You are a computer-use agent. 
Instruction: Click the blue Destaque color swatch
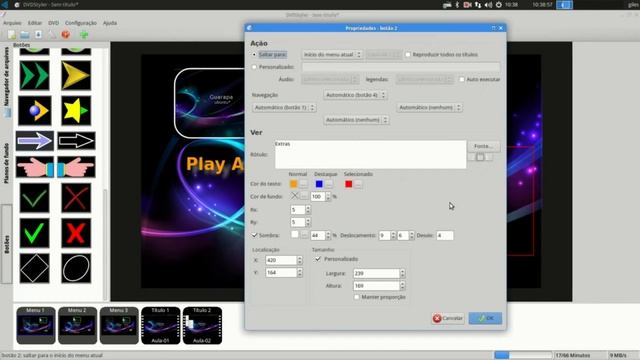pos(319,184)
